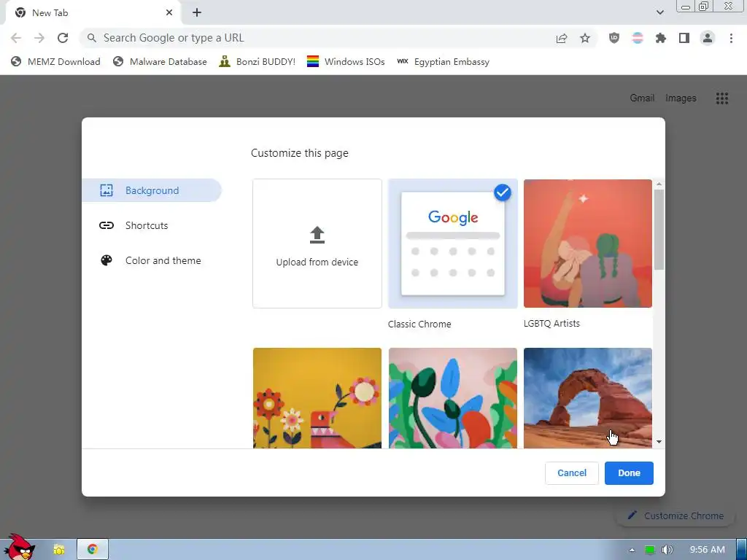Click the pink and blue striped extension icon

tap(638, 38)
